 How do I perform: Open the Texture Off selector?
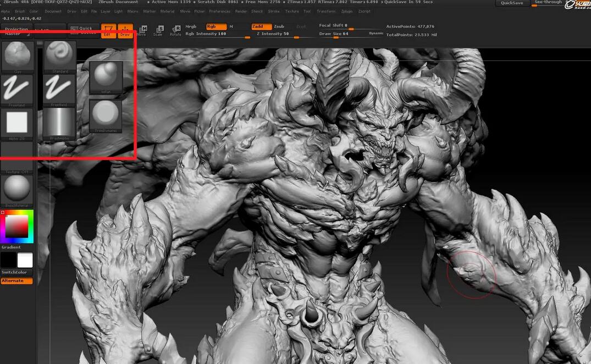[17, 158]
